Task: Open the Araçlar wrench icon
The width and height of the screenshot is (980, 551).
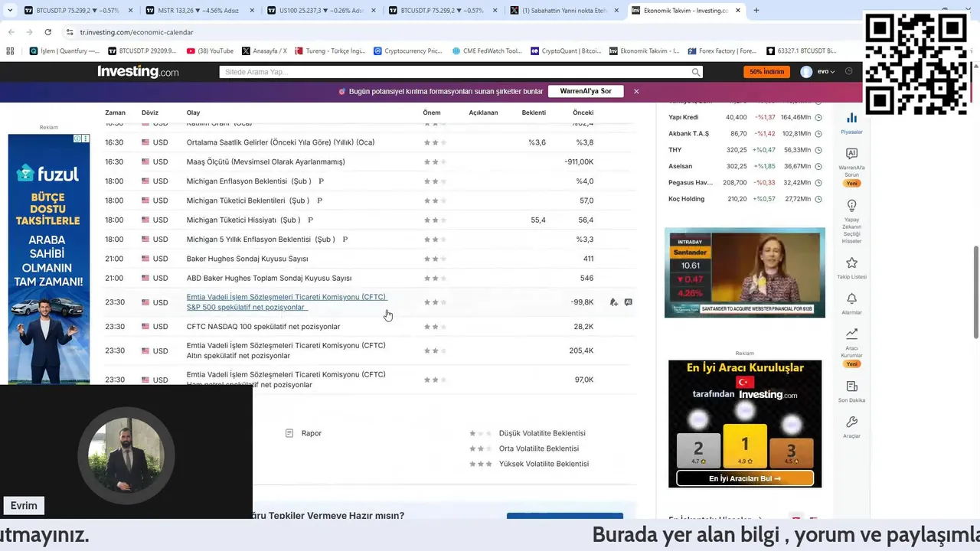Action: click(851, 422)
